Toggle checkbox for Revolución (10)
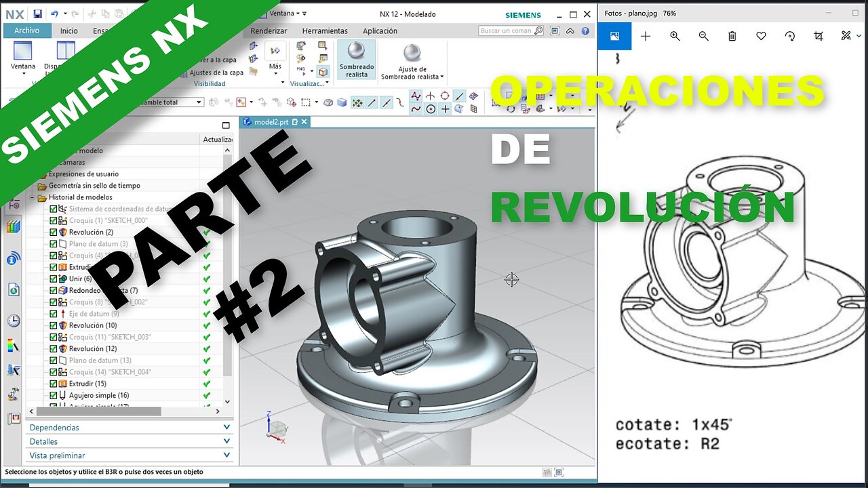This screenshot has width=868, height=488. (x=54, y=325)
